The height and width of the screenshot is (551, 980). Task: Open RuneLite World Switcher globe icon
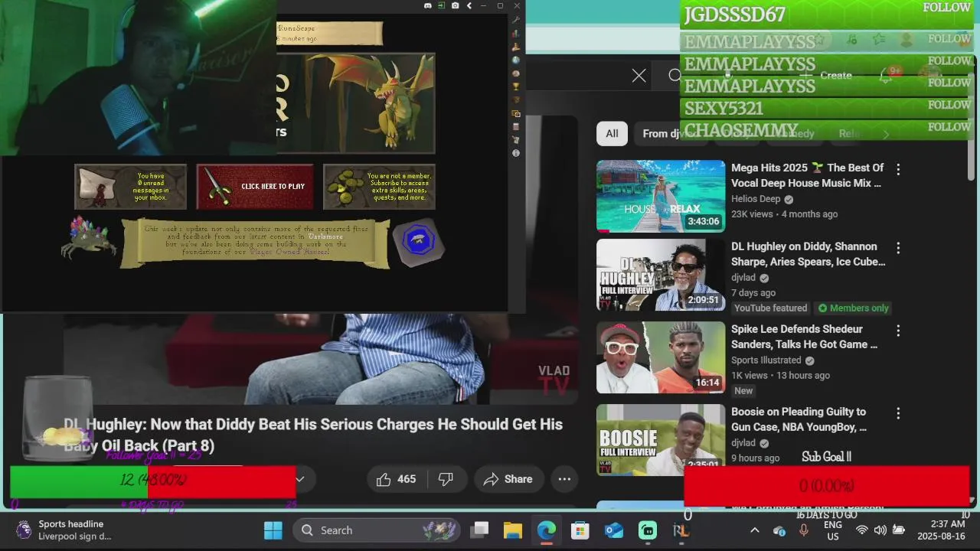516,60
